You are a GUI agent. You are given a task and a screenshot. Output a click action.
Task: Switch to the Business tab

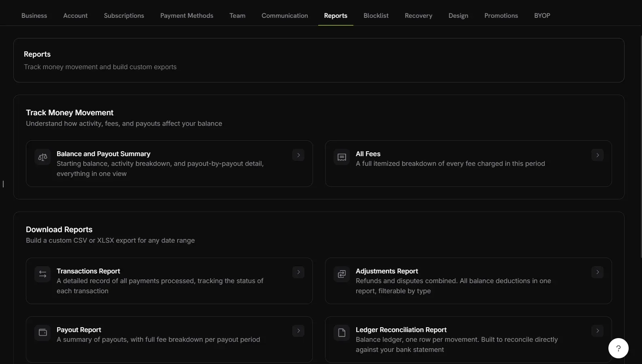(34, 15)
